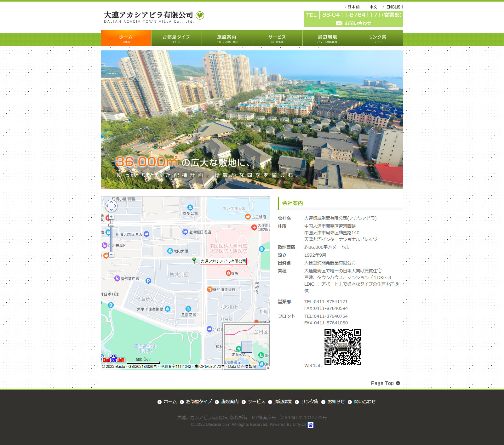Click the map zoom in plus button

tap(111, 217)
